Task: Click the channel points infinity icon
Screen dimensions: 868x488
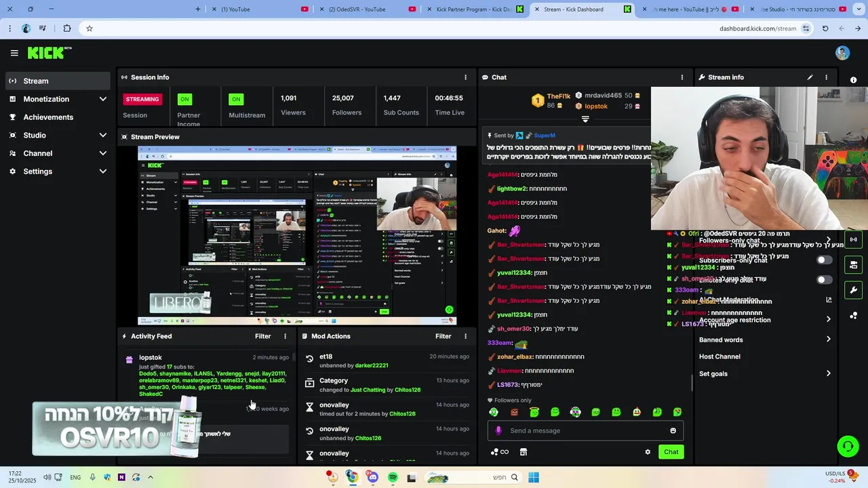Action: pos(500,452)
